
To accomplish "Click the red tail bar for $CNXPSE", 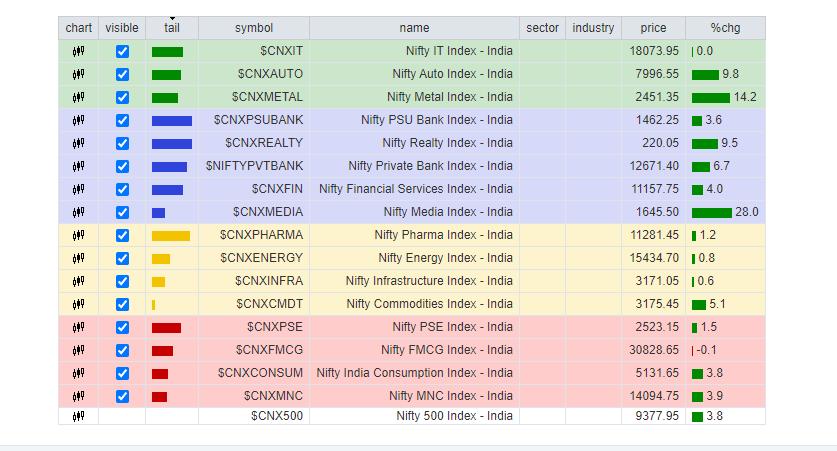I will pyautogui.click(x=166, y=327).
